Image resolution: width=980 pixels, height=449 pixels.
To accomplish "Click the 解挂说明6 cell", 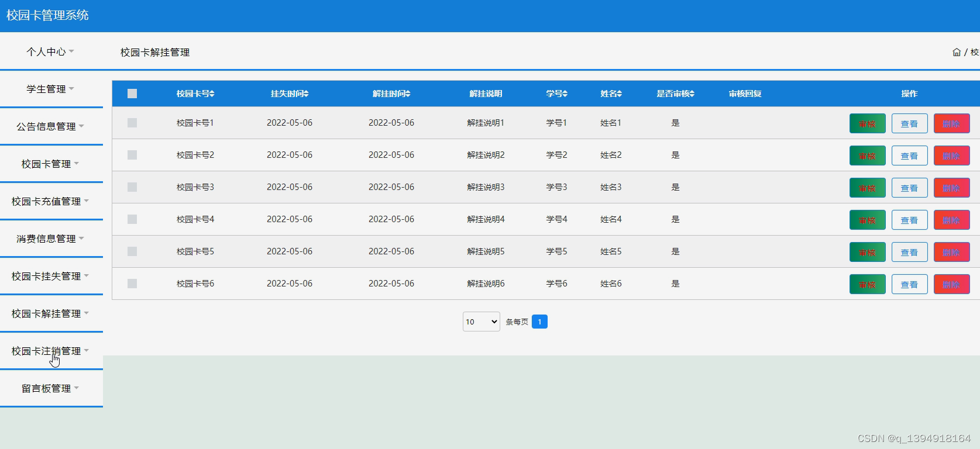I will (486, 284).
